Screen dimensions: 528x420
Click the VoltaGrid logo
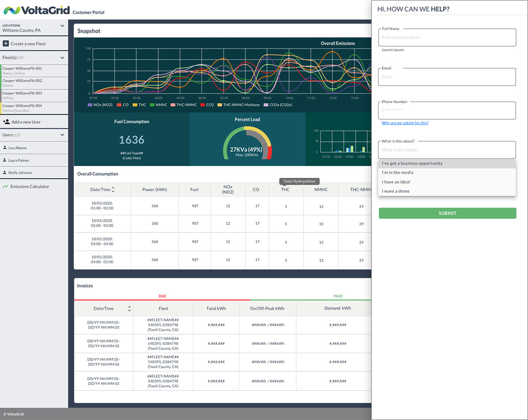[x=37, y=10]
